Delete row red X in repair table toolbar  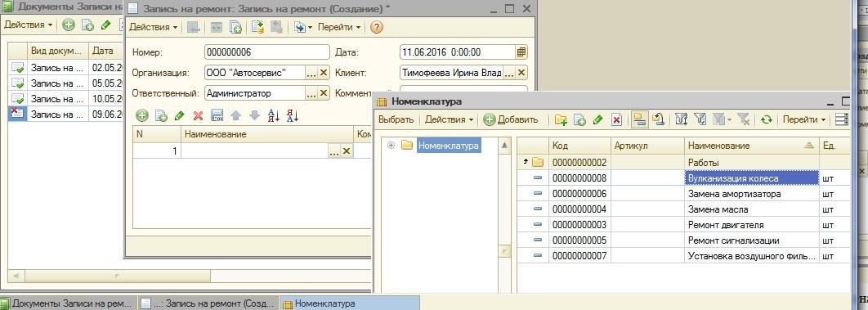tap(198, 115)
